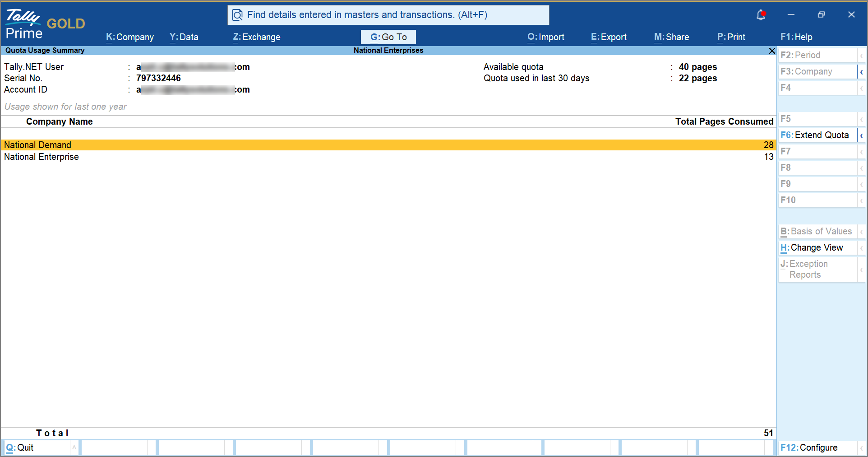
Task: Click F2: Period button
Action: pyautogui.click(x=817, y=55)
